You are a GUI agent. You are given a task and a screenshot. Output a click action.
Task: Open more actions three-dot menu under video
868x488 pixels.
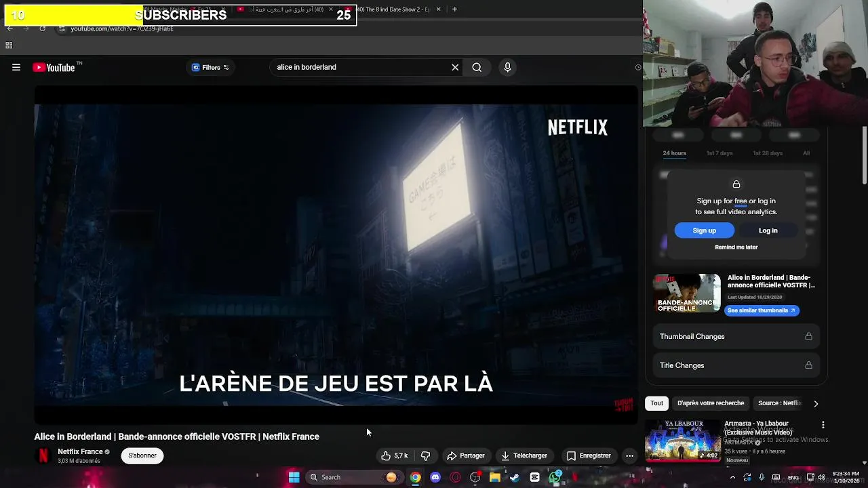click(x=629, y=455)
